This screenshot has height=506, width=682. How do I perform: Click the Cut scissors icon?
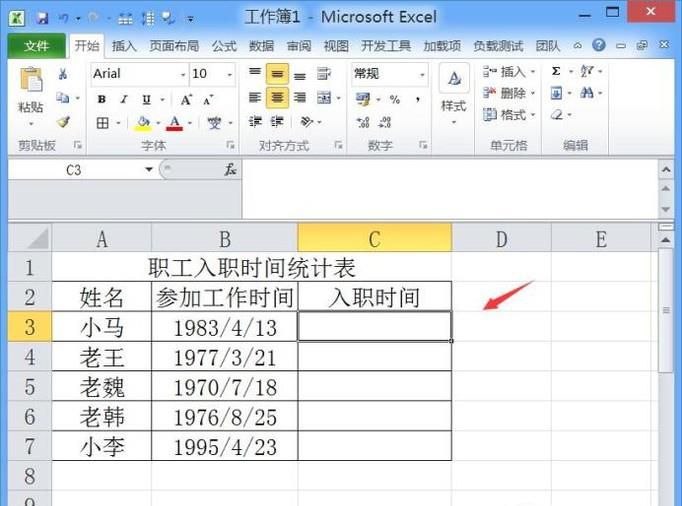pos(63,74)
